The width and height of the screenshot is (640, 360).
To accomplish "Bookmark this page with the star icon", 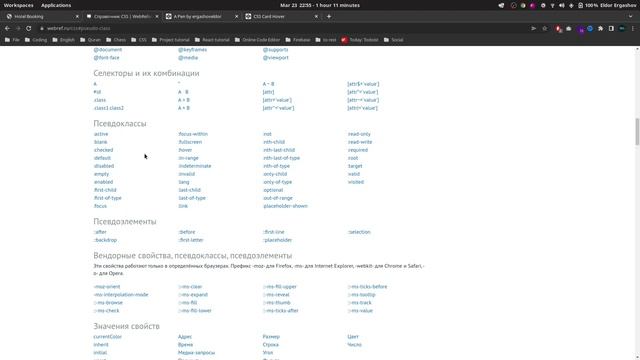I will pyautogui.click(x=544, y=29).
